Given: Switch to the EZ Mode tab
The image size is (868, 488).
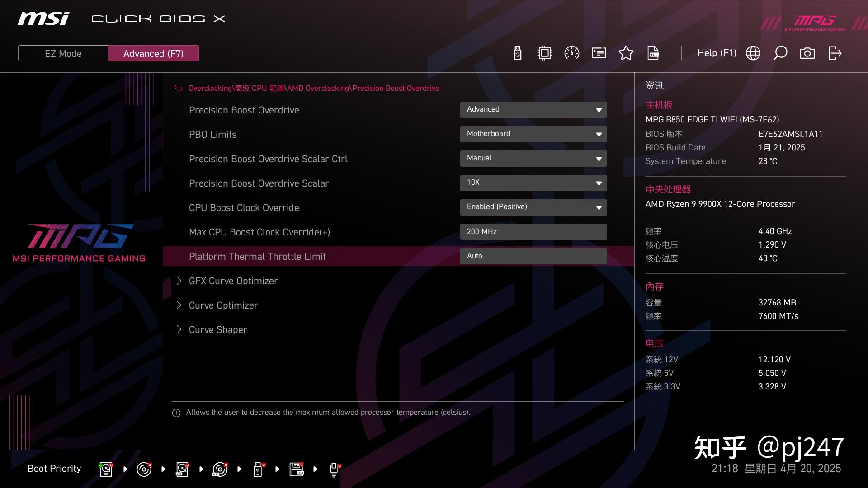Looking at the screenshot, I should tap(63, 53).
